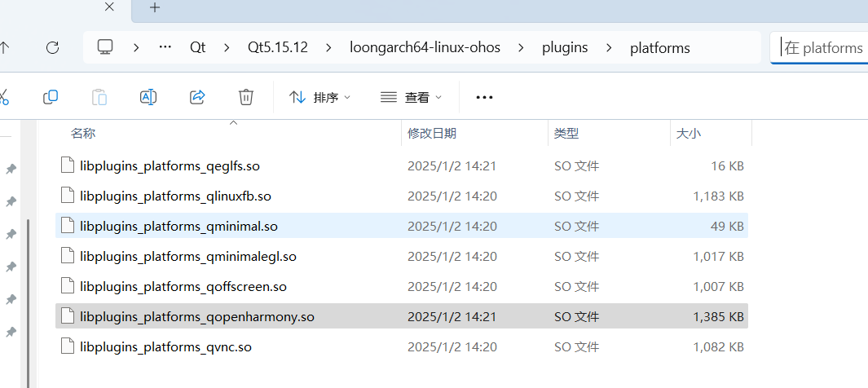Click the new tab plus button
The image size is (868, 388).
(x=155, y=8)
